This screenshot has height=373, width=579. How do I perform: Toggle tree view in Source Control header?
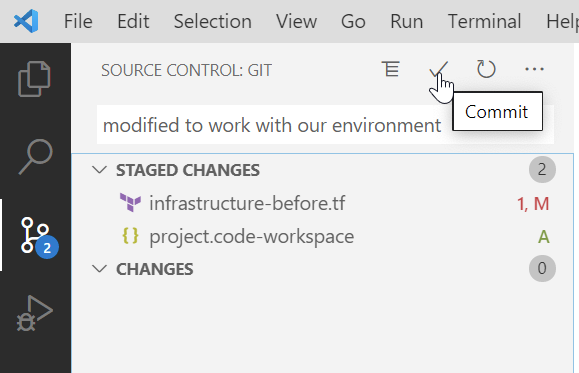pos(391,69)
